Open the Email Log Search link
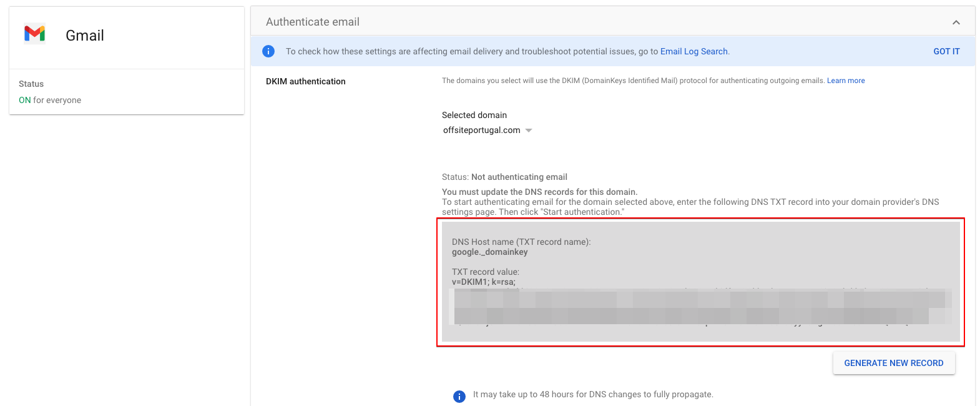The width and height of the screenshot is (980, 406). (x=693, y=51)
